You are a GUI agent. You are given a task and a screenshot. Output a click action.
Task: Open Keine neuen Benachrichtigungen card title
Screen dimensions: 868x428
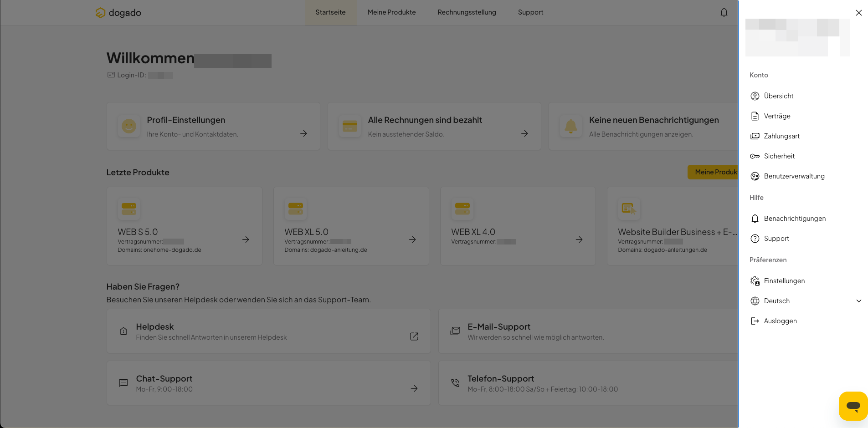click(x=654, y=120)
